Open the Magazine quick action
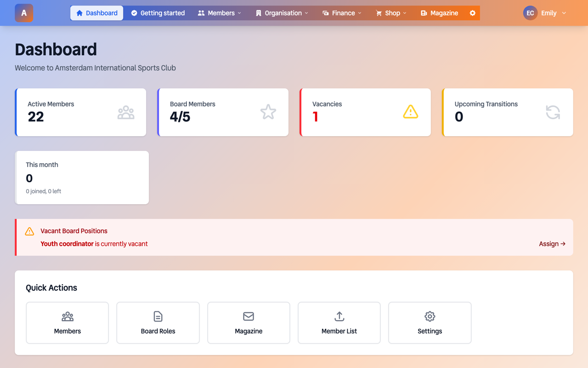 pyautogui.click(x=249, y=323)
